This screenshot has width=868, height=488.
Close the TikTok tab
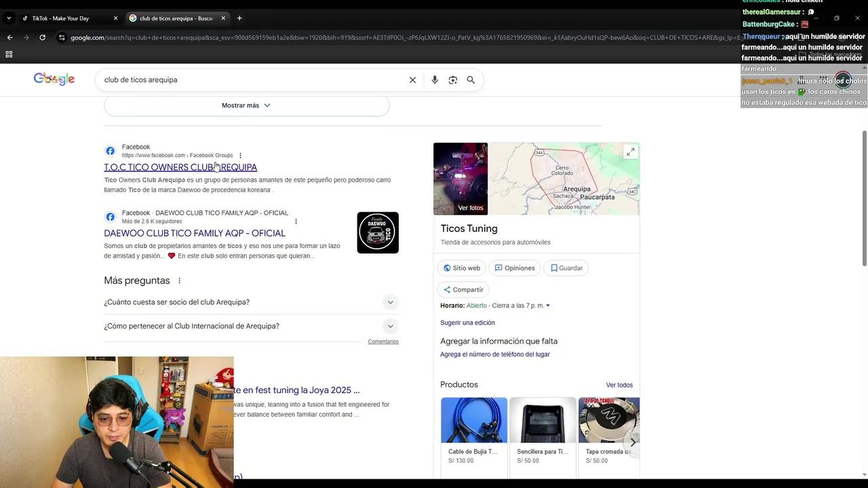[x=115, y=18]
